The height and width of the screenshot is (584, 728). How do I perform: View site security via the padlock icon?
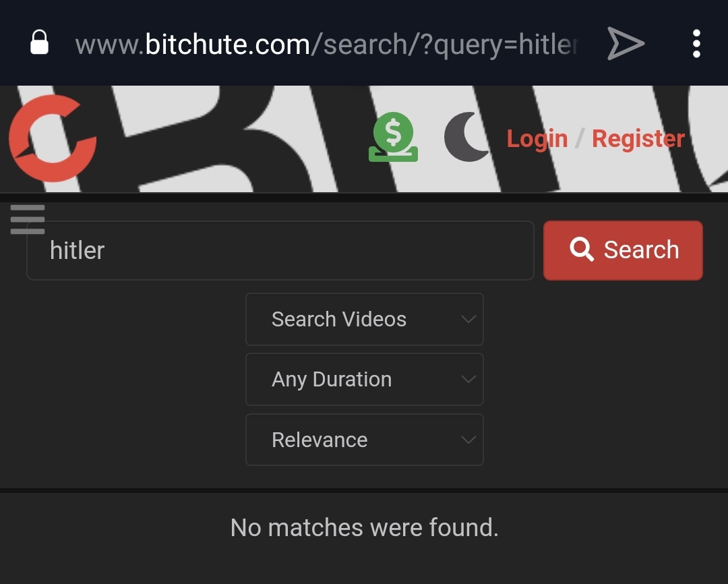pyautogui.click(x=40, y=42)
